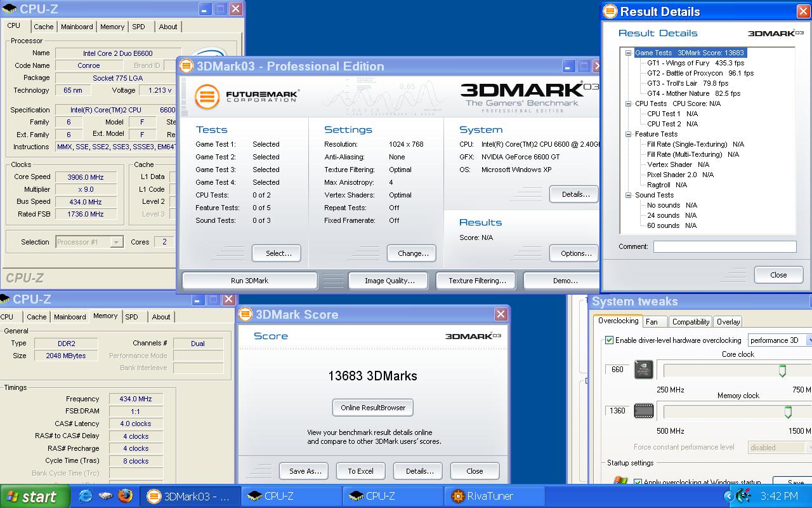Collapse the Sound Tests tree node
The height and width of the screenshot is (508, 812).
point(629,195)
